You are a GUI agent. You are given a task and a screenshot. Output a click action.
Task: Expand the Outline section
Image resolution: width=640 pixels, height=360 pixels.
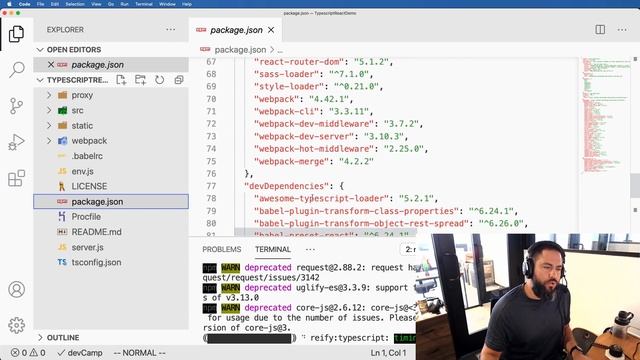(x=40, y=338)
